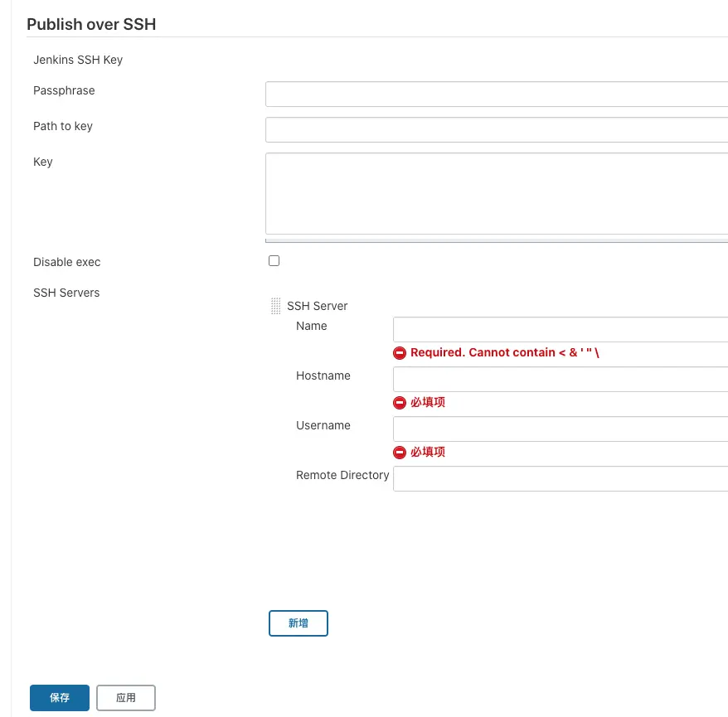Click the Username input field
728x717 pixels.
pos(561,429)
